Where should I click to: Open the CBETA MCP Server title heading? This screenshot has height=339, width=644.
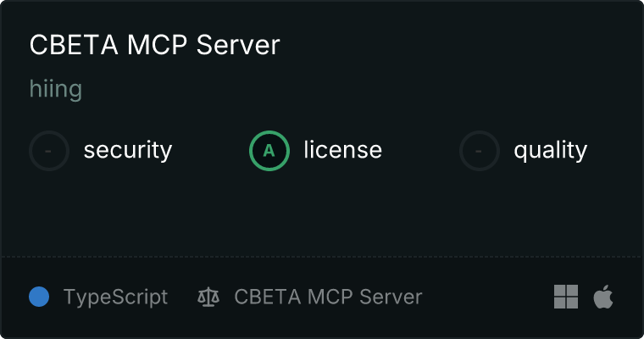click(154, 44)
